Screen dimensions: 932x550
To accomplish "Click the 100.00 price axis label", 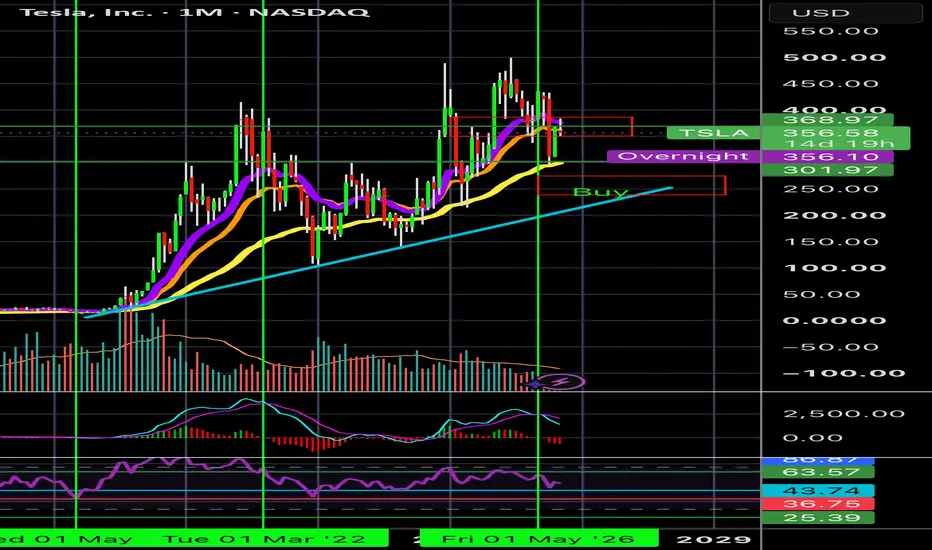I will coord(835,268).
